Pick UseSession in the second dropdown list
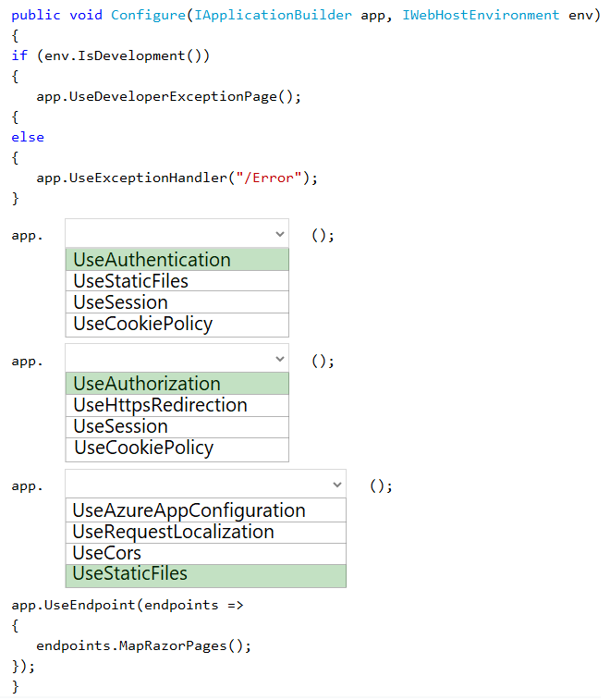This screenshot has height=700, width=610. tap(177, 427)
